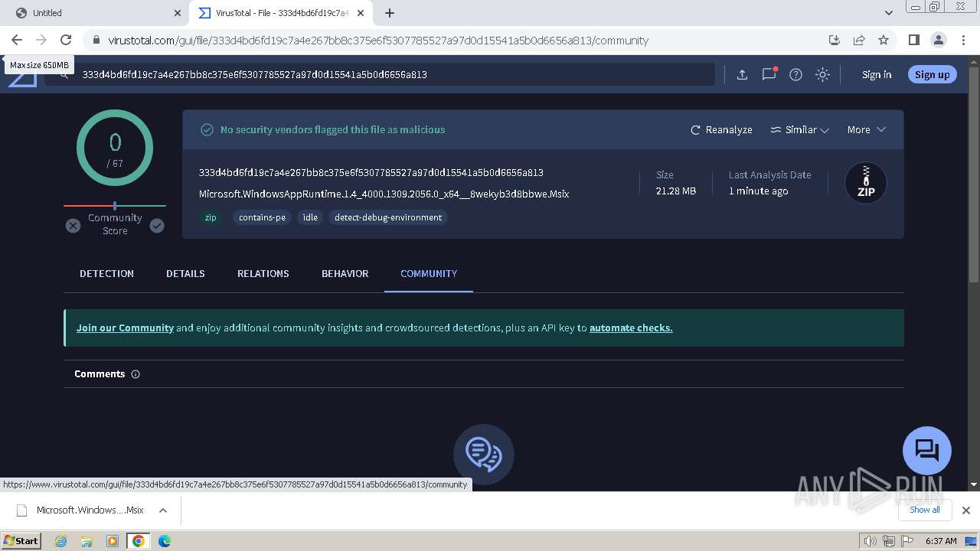
Task: Open the tab search chevron
Action: [x=888, y=13]
